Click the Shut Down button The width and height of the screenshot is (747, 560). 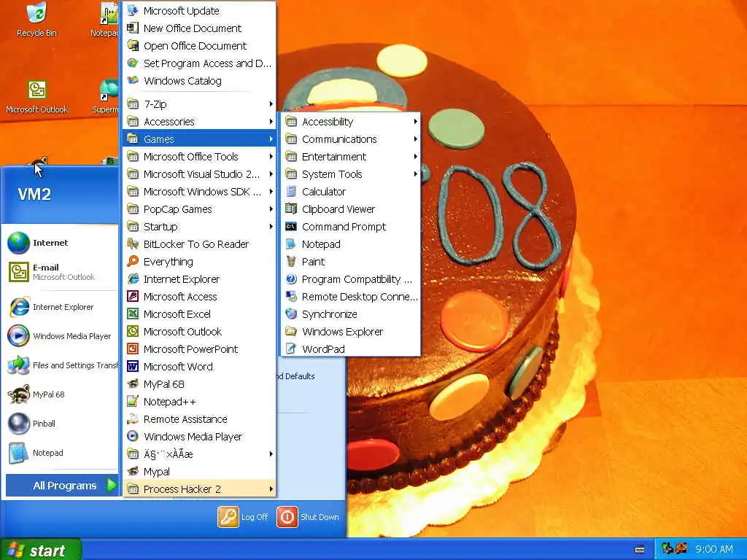[309, 517]
